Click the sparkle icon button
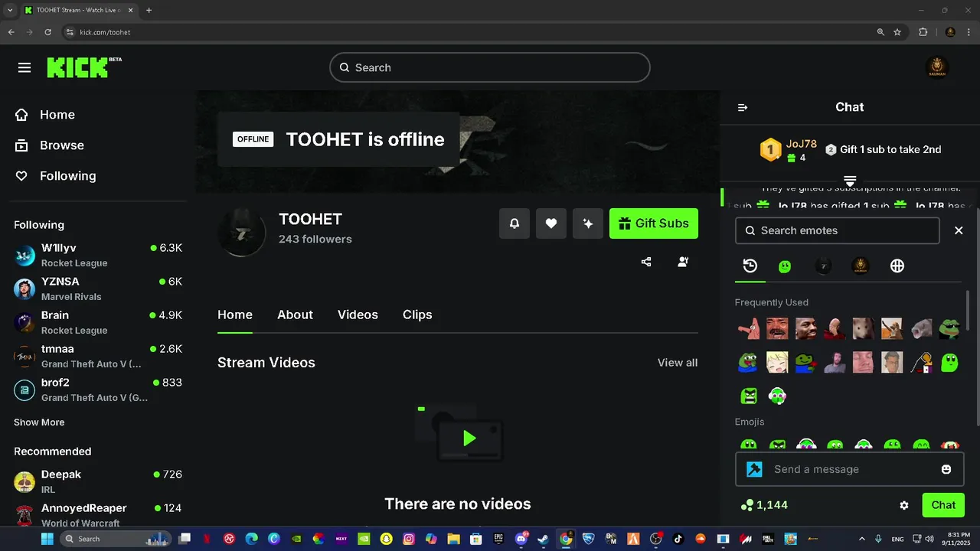980x551 pixels. point(588,223)
